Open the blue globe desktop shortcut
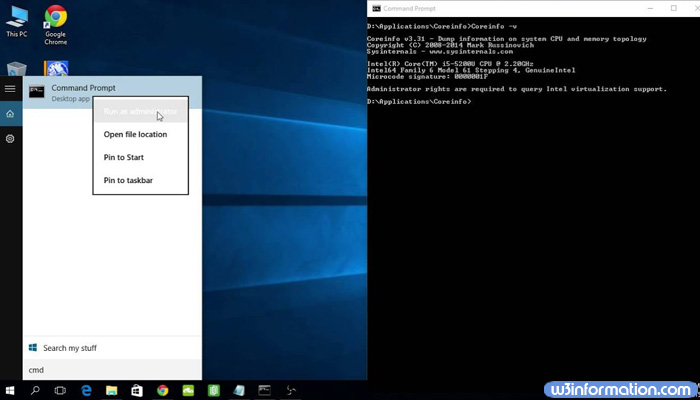Image resolution: width=700 pixels, height=400 pixels. tap(56, 68)
